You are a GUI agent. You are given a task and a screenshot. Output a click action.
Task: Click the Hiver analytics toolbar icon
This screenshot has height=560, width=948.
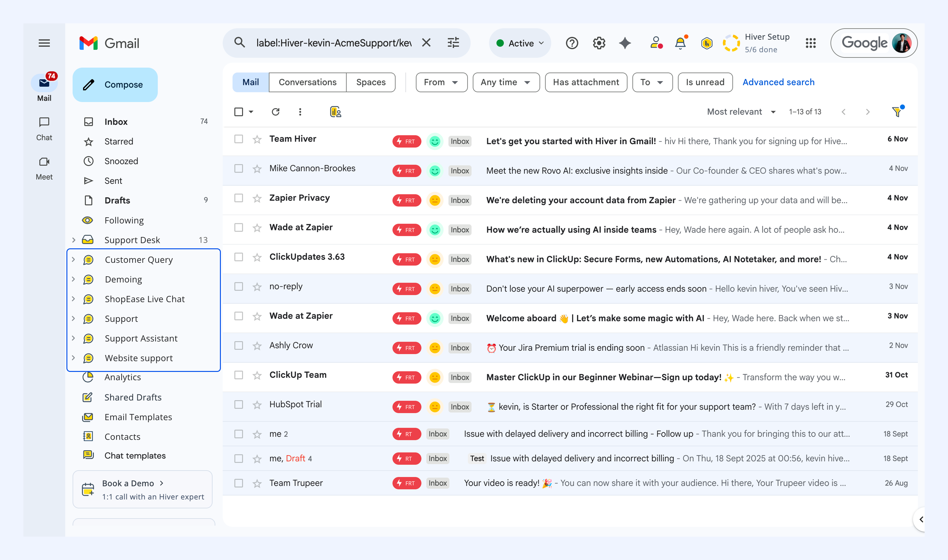tap(335, 112)
